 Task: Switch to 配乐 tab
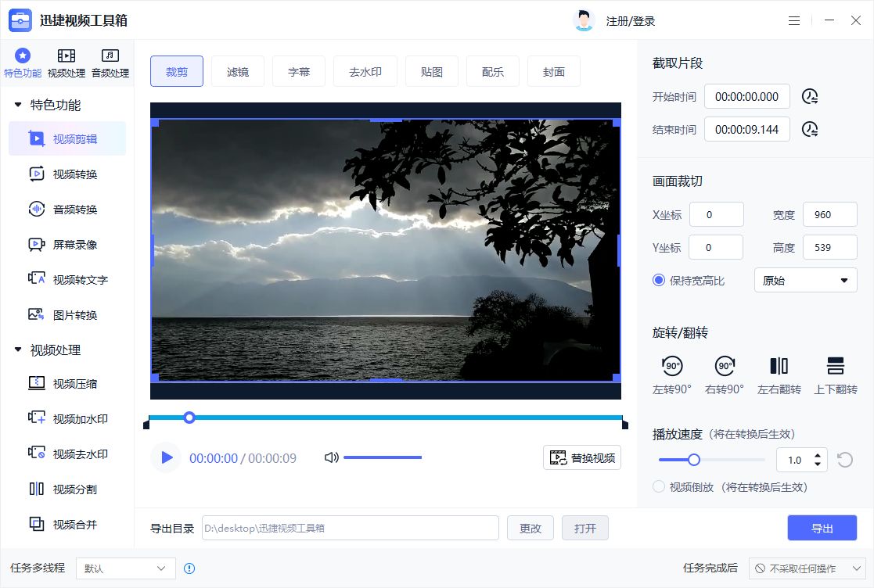tap(493, 71)
